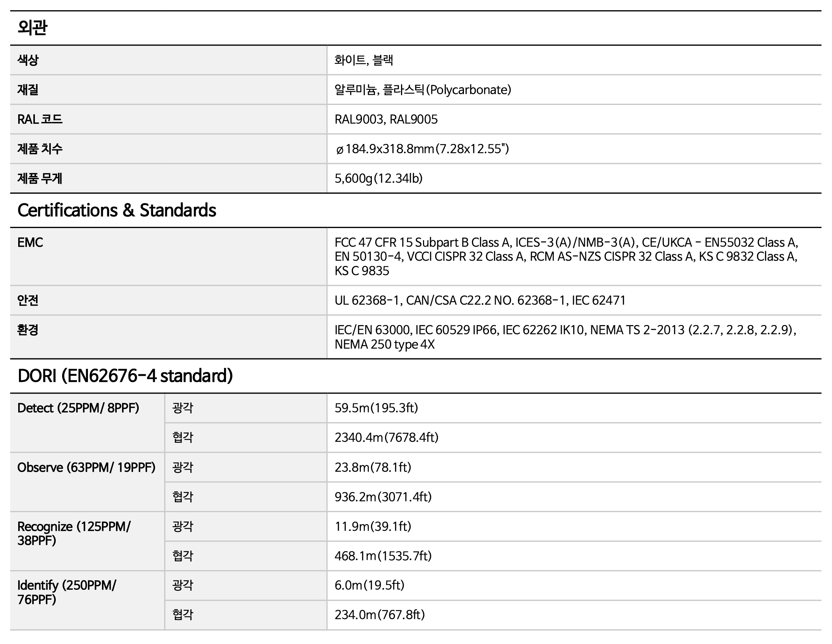Click the 2340.4m (7678.4ft) Detect distance value
Image resolution: width=832 pixels, height=644 pixels.
[x=386, y=438]
